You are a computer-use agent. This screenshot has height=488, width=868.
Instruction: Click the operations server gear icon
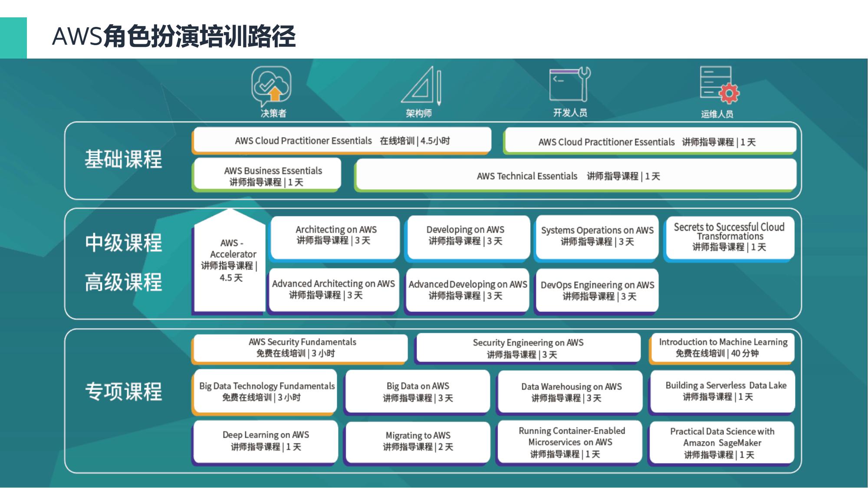coord(720,85)
